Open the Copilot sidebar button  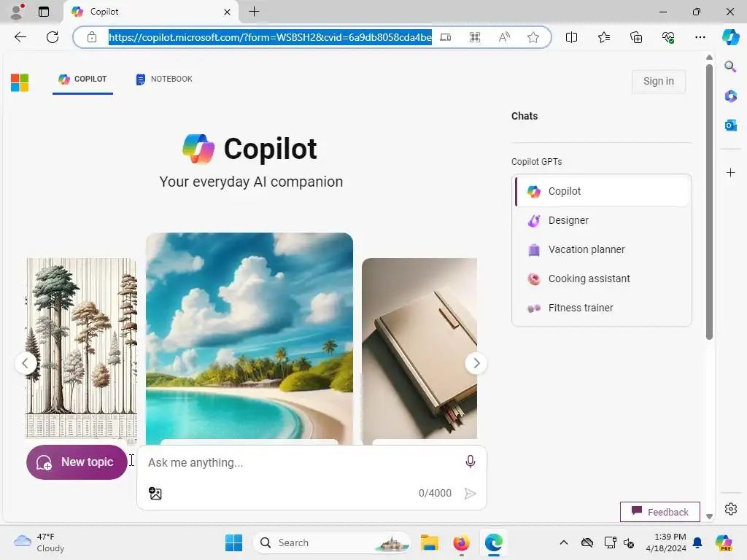tap(730, 37)
